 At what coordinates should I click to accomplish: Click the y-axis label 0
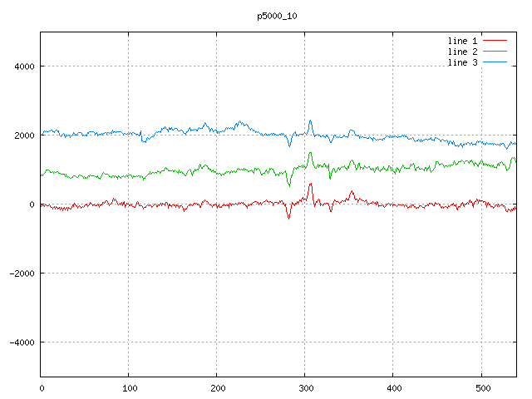[x=32, y=204]
